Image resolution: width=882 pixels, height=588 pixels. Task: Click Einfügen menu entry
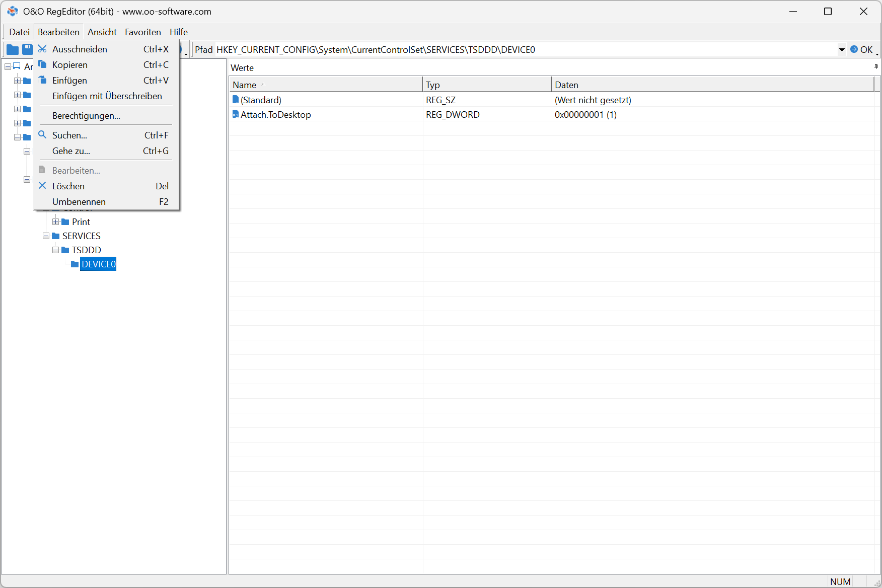coord(69,81)
